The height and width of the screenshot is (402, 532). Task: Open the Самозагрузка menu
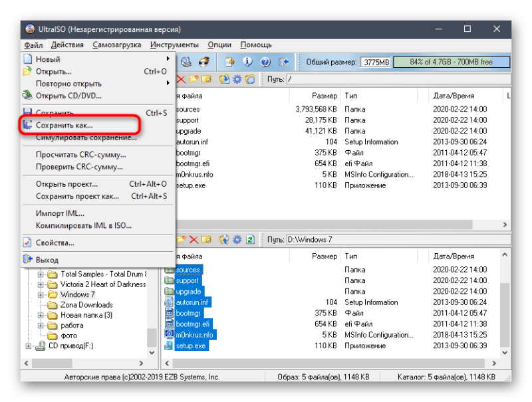(x=117, y=45)
